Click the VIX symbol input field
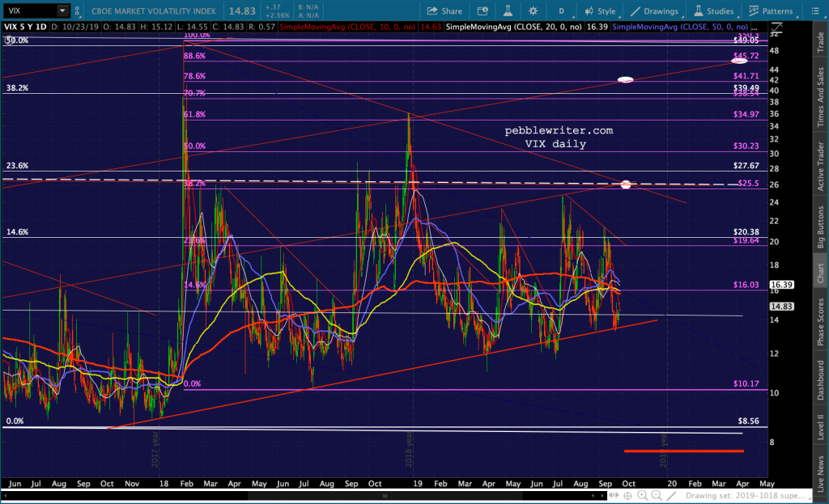The height and width of the screenshot is (504, 829). 28,11
